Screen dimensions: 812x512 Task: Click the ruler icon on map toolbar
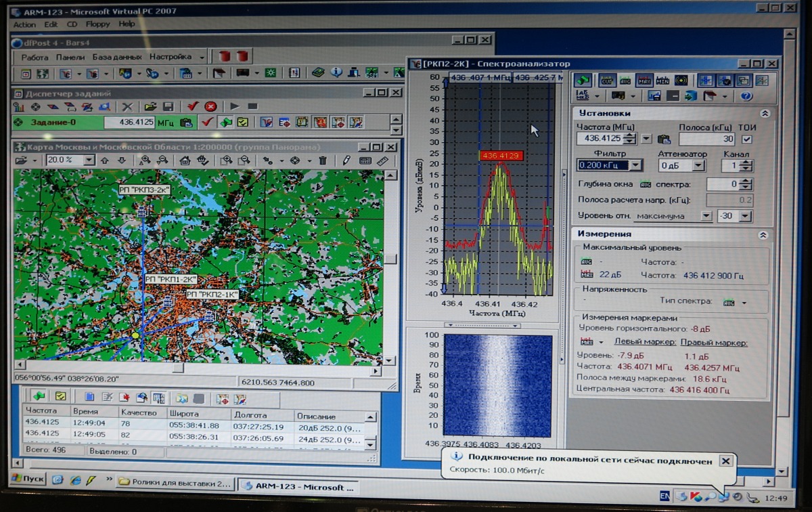coord(382,161)
